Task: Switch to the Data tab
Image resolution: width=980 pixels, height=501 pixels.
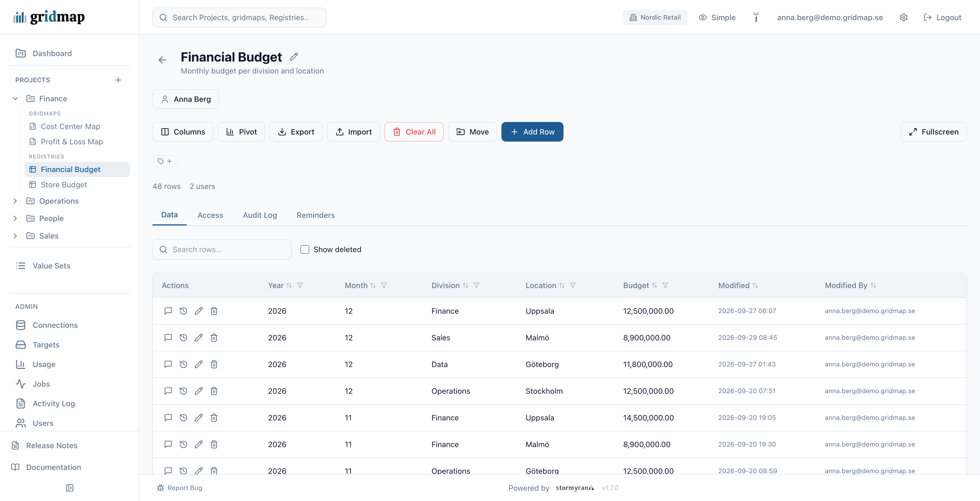Action: pos(169,215)
